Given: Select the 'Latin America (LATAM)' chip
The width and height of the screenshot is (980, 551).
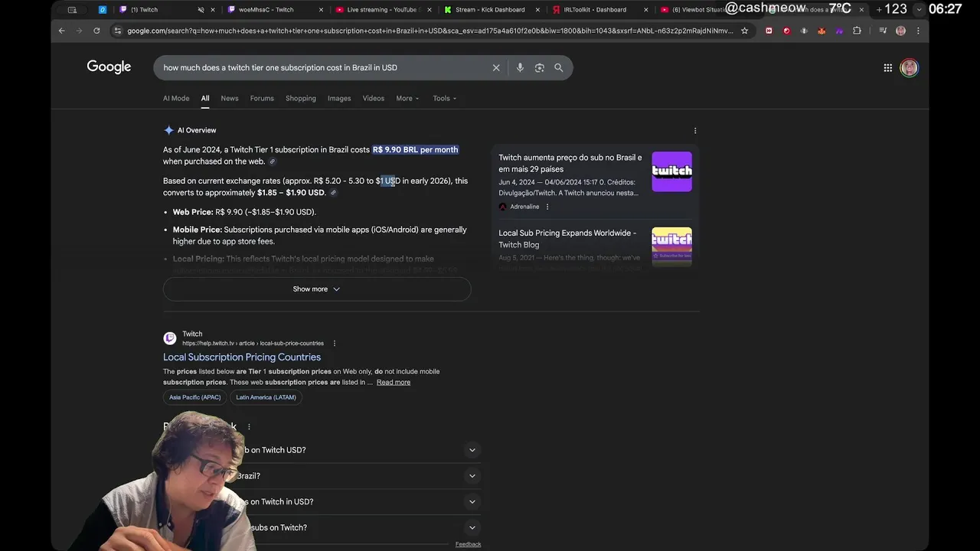Looking at the screenshot, I should click(x=266, y=397).
